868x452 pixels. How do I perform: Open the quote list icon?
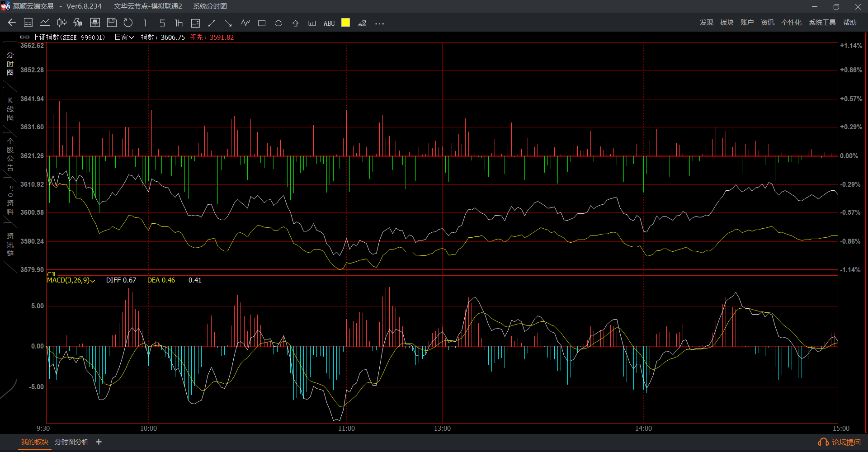tap(28, 23)
